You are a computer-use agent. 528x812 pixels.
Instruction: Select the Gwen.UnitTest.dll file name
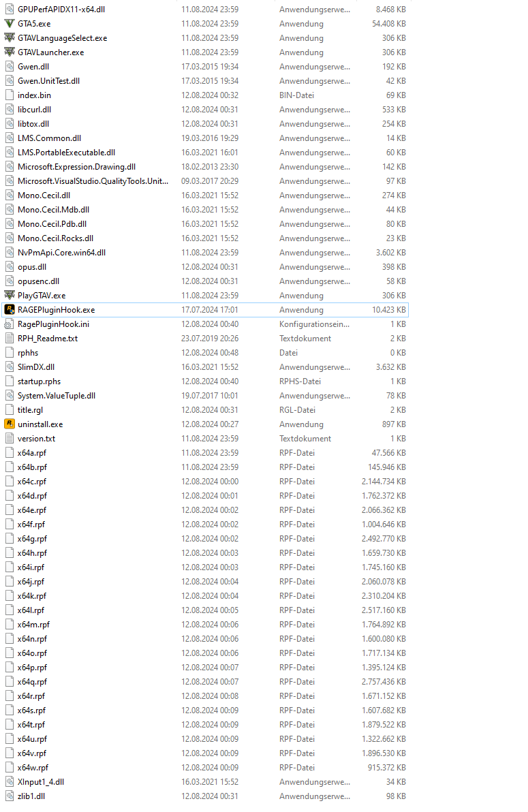[48, 81]
